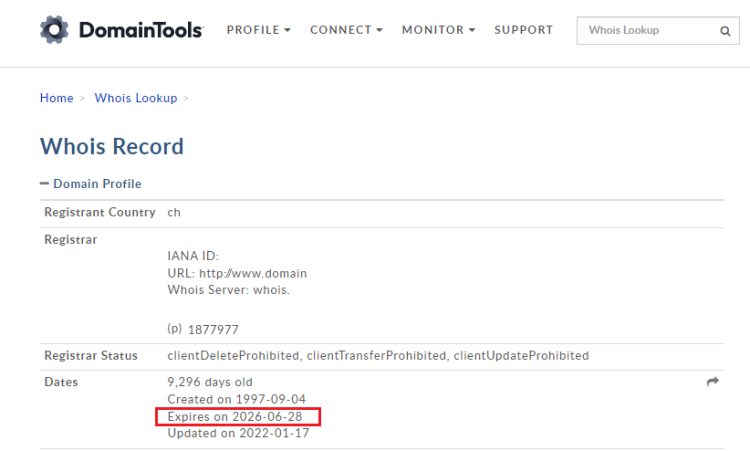750x451 pixels.
Task: Click the Created on 1997-09-04 date
Action: tap(237, 399)
